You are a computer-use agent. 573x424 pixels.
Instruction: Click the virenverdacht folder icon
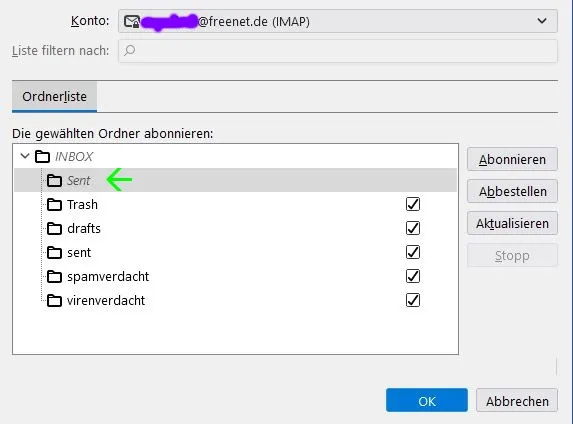coord(54,300)
